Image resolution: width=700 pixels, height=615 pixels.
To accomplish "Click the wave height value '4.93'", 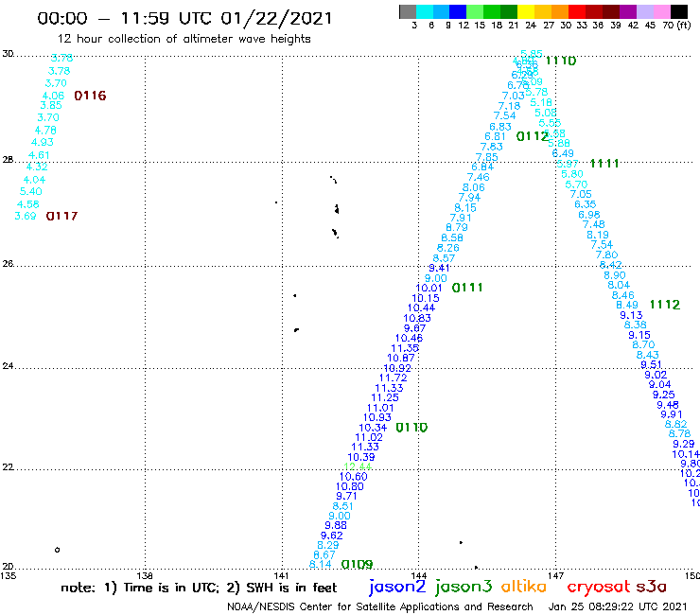I will pyautogui.click(x=43, y=143).
